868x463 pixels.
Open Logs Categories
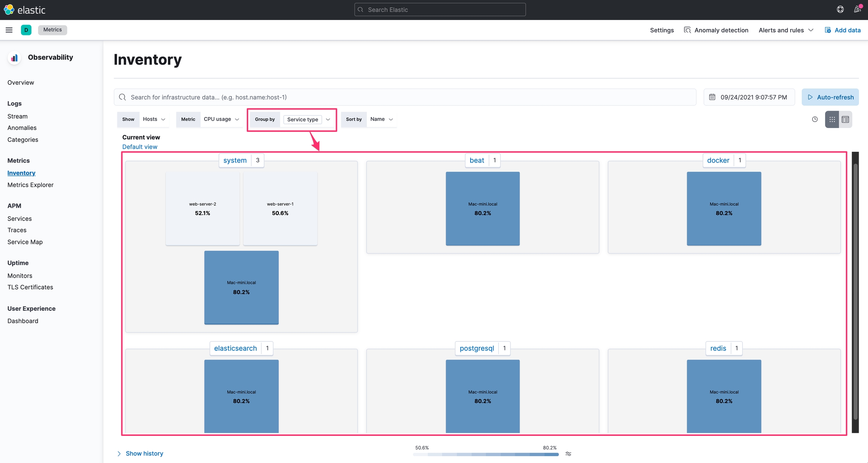coord(23,140)
